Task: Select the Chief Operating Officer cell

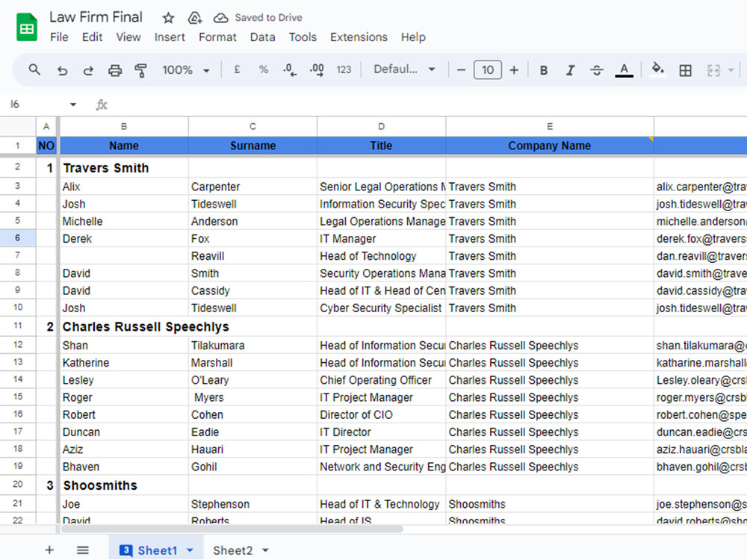Action: [x=381, y=380]
